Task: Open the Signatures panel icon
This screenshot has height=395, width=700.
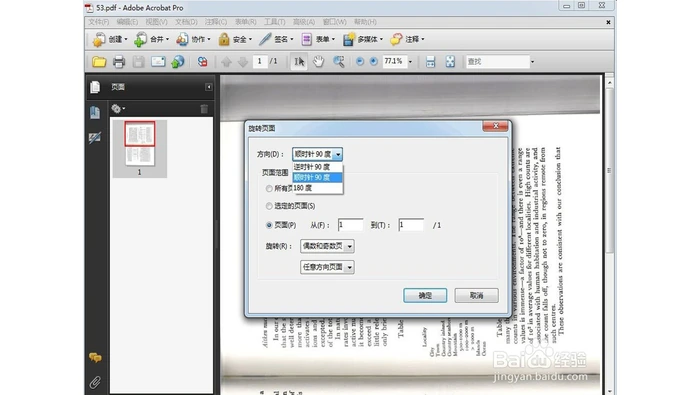Action: pos(95,137)
